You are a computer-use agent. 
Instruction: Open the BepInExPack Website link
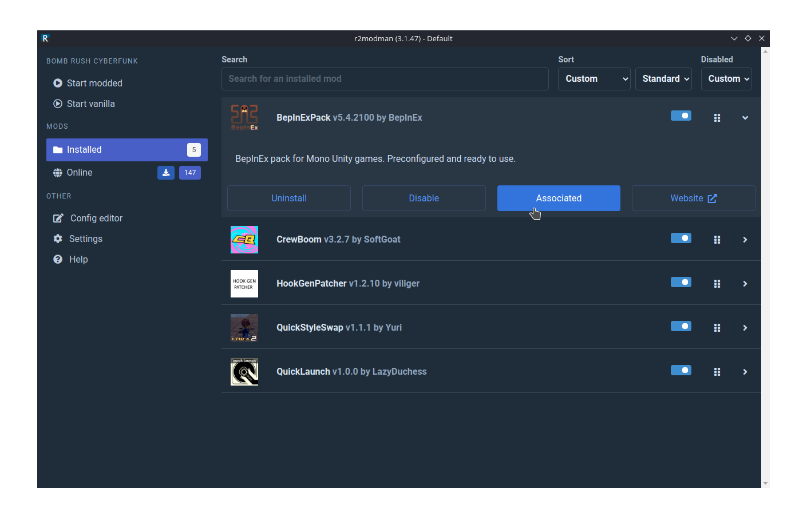coord(694,198)
